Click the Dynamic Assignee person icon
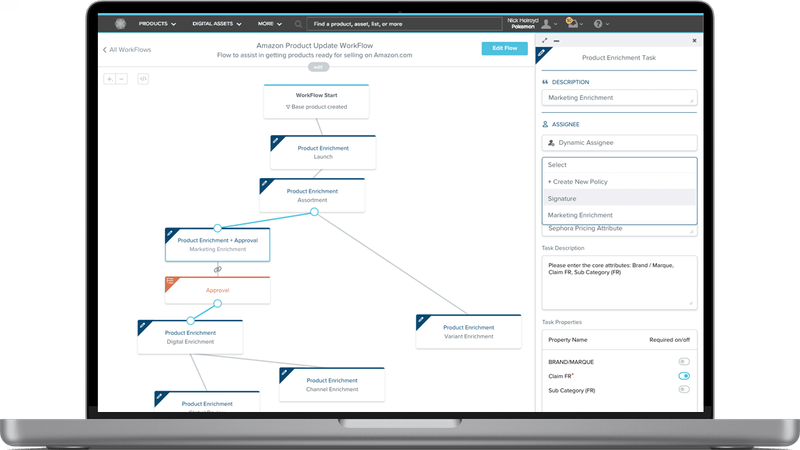Image resolution: width=800 pixels, height=450 pixels. [551, 143]
